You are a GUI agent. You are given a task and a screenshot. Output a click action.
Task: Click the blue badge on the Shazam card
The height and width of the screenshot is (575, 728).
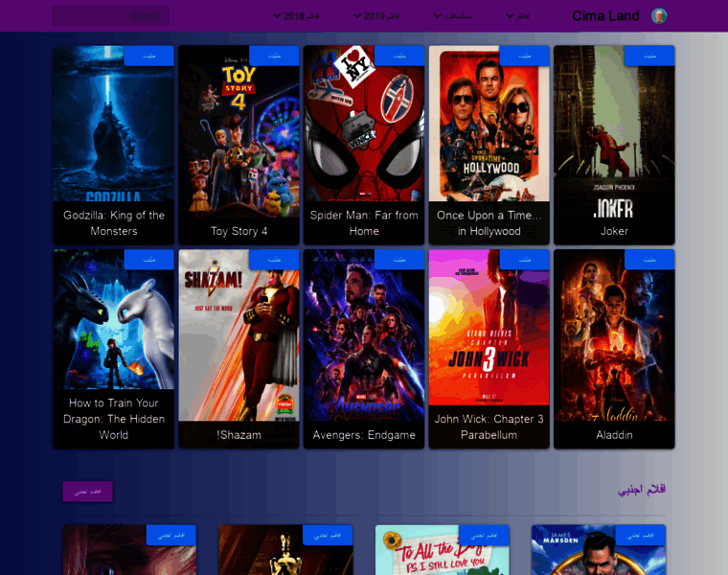click(x=274, y=260)
